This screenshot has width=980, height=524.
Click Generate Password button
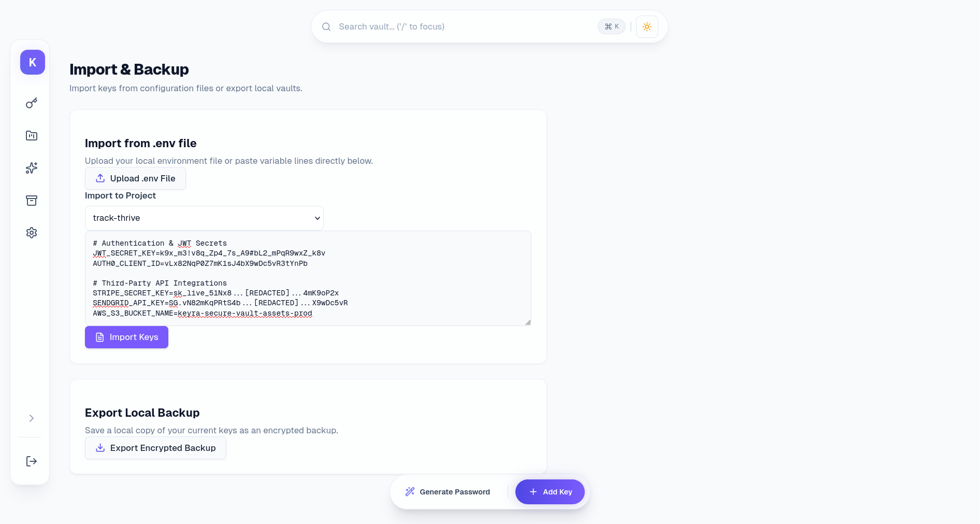pos(448,492)
